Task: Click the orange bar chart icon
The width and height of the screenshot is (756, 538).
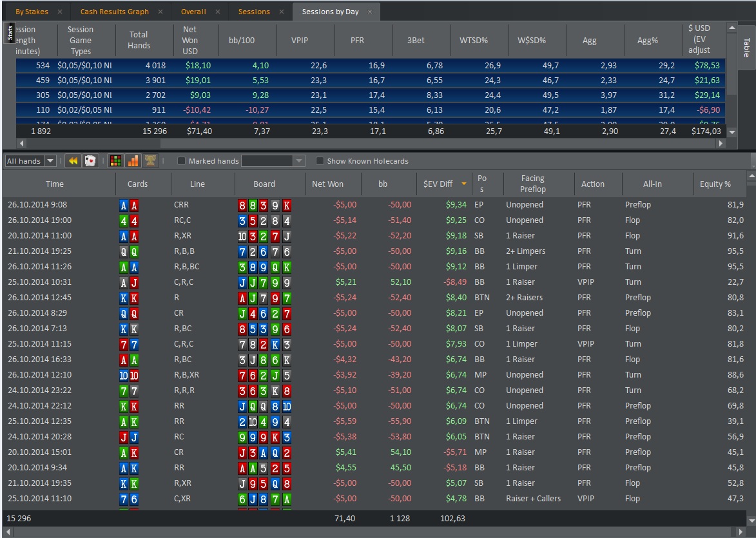Action: [133, 161]
